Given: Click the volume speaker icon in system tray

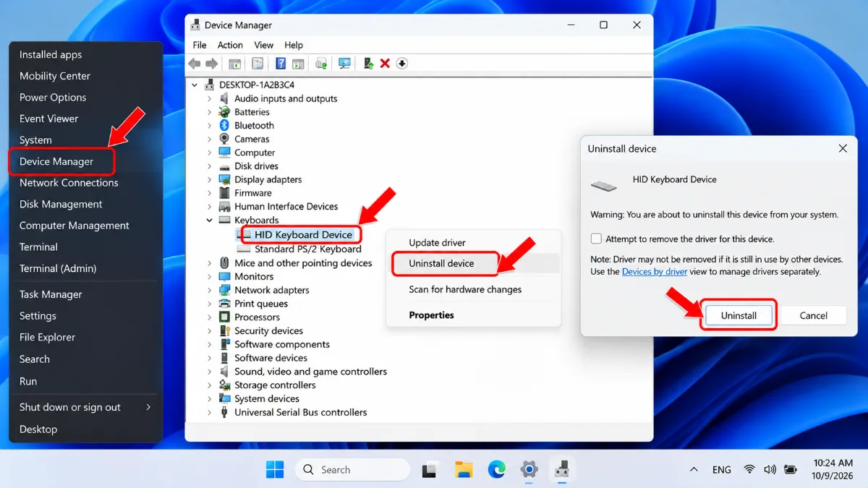Looking at the screenshot, I should pyautogui.click(x=770, y=470).
